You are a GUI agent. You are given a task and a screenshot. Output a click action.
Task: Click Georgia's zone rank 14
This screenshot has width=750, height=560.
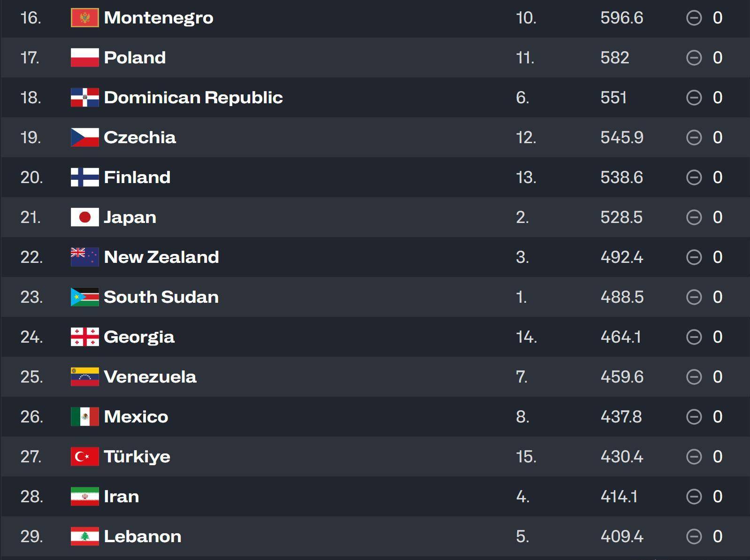(526, 337)
